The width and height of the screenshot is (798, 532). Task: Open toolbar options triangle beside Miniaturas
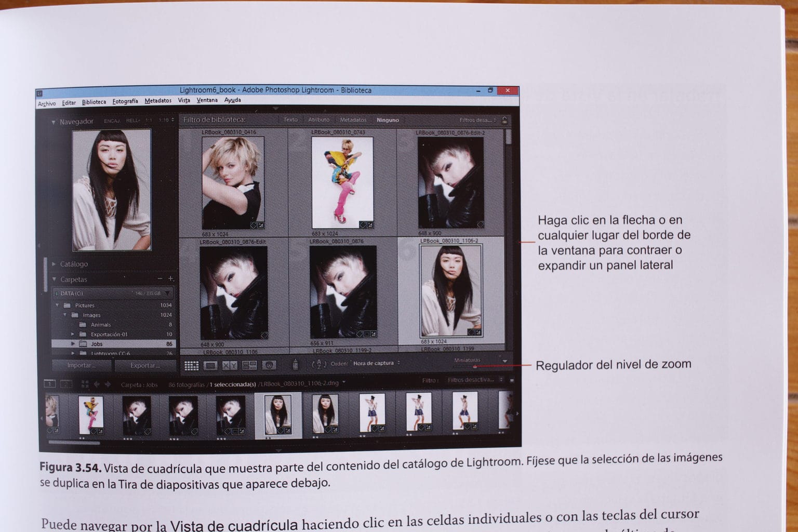point(504,361)
